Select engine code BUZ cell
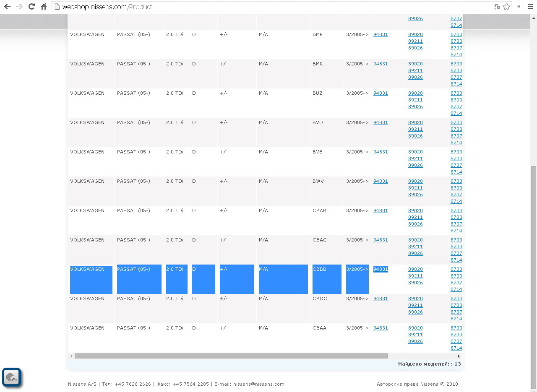 318,93
